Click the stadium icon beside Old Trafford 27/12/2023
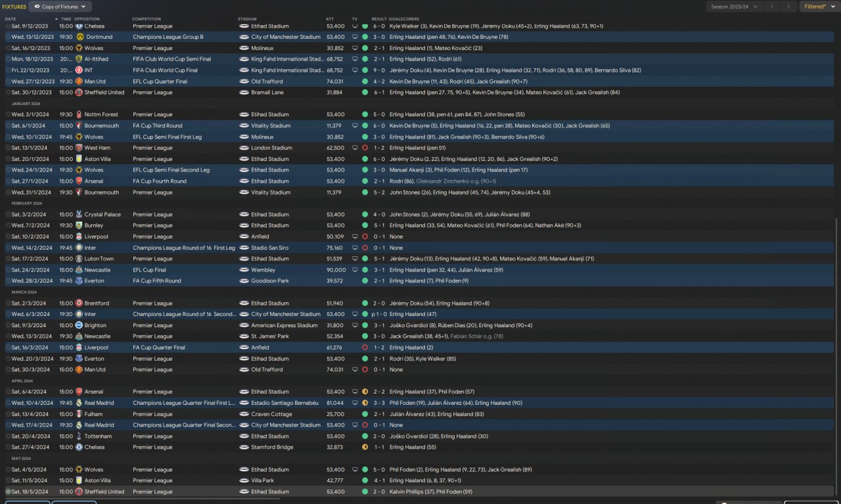 pos(244,81)
